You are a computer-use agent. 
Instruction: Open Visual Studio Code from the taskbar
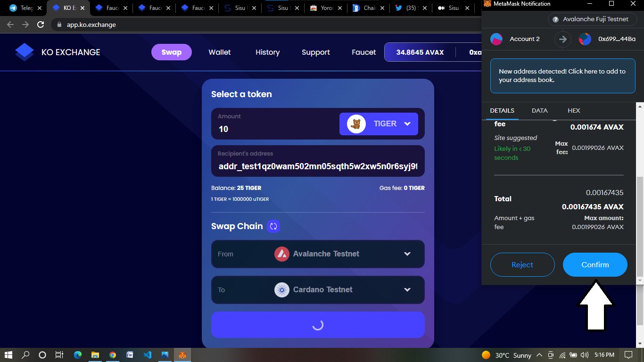147,355
